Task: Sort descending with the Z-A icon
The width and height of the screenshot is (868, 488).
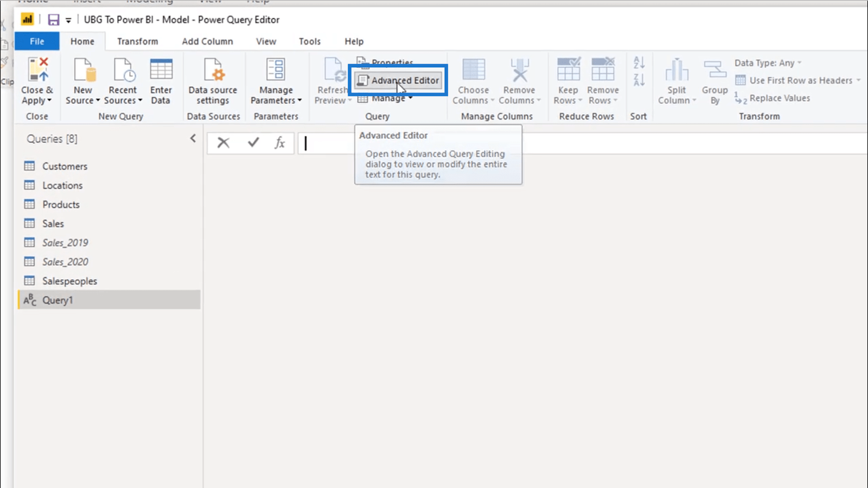Action: [639, 80]
